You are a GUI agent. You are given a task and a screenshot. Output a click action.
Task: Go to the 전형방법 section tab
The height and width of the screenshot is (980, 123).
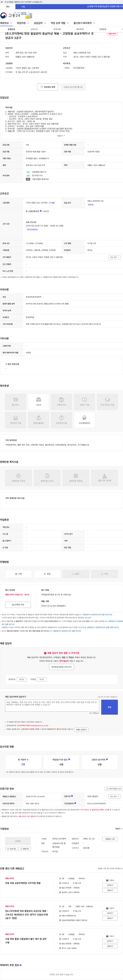(103, 29)
